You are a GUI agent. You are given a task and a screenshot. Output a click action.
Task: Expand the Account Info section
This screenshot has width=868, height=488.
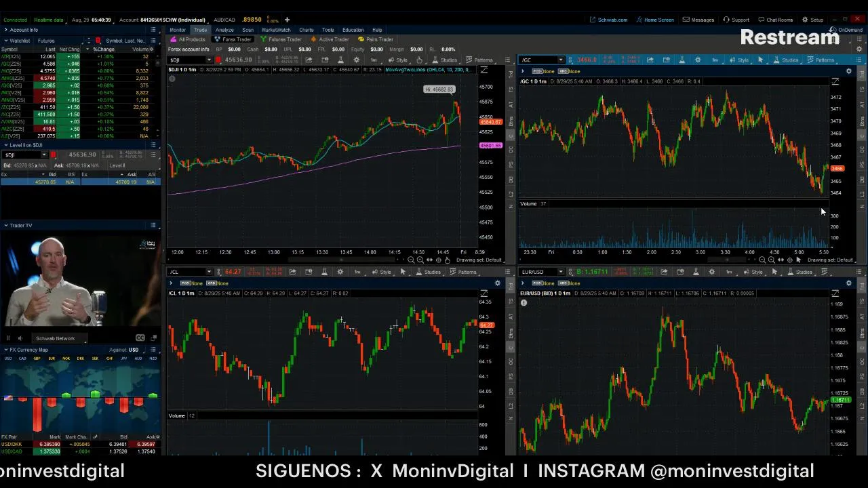pos(5,30)
